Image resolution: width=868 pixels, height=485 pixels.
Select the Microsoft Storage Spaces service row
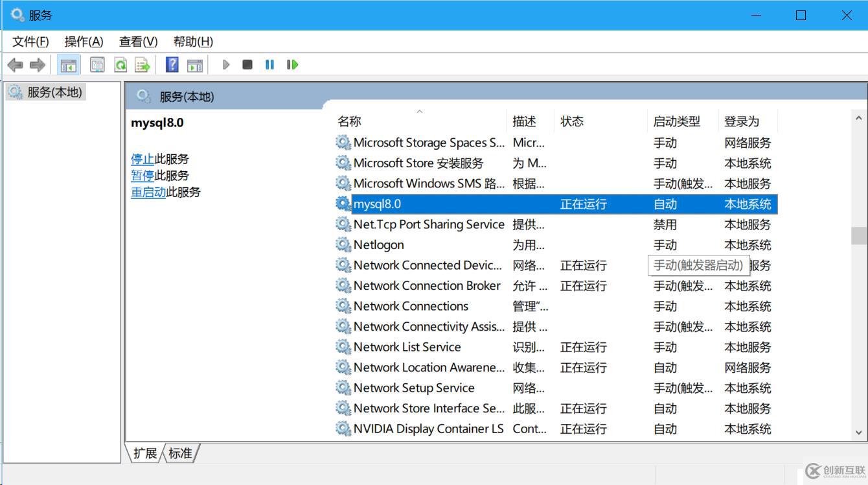(556, 143)
